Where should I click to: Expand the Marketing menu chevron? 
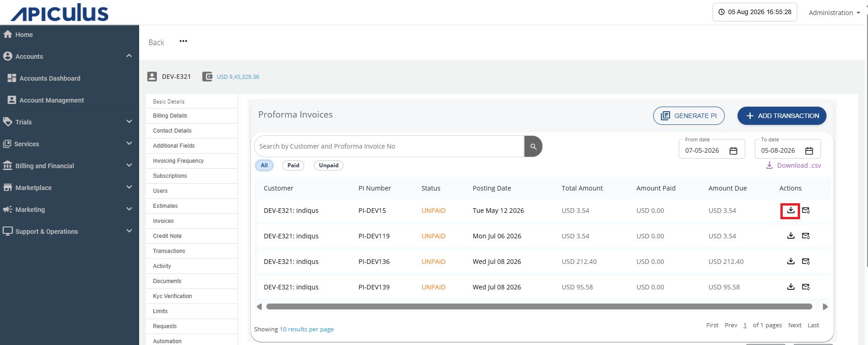[129, 209]
